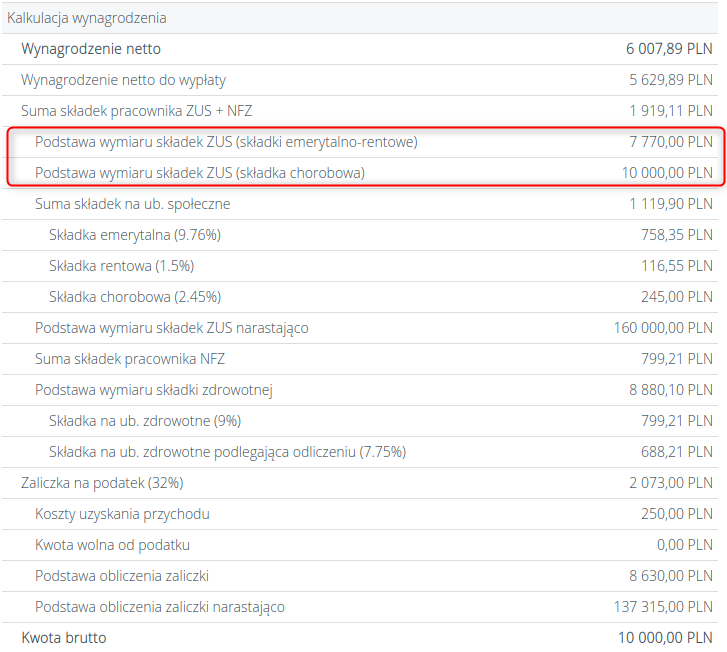Click the Kwota brutto row label
This screenshot has height=652, width=727.
tap(64, 638)
